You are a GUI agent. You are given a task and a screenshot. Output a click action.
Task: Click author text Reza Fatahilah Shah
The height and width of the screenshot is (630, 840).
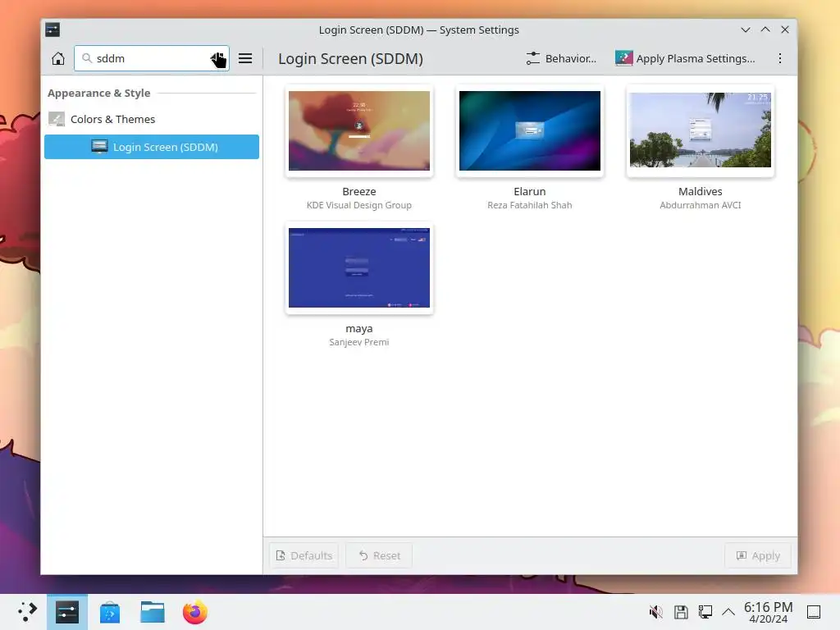[x=530, y=205]
